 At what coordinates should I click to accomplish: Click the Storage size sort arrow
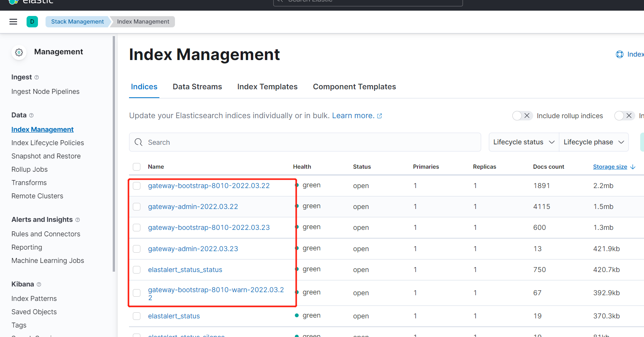633,167
